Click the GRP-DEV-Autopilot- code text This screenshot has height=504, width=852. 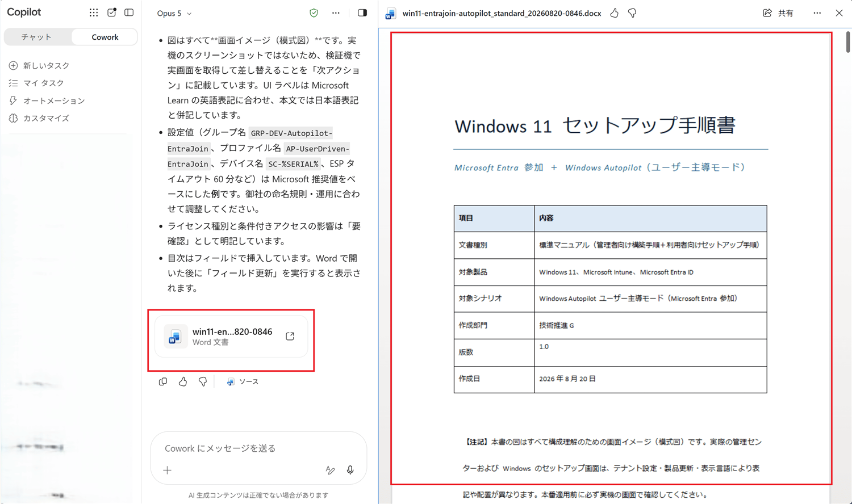click(291, 133)
